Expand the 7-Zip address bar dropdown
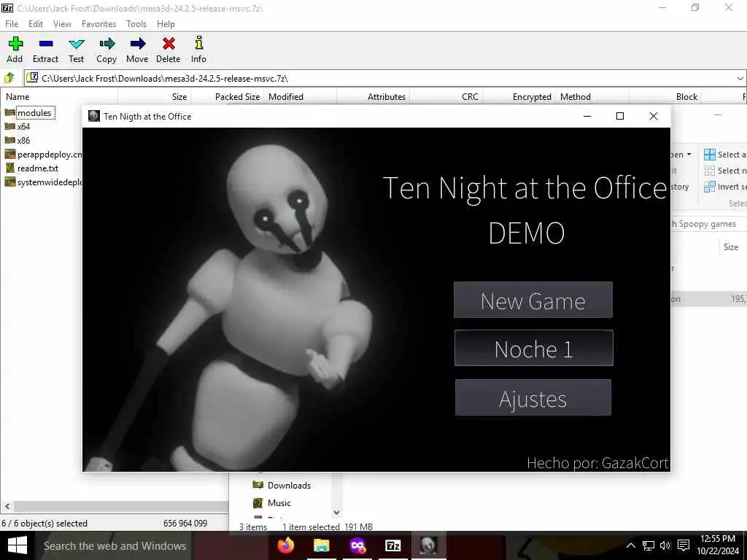Image resolution: width=747 pixels, height=560 pixels. coord(740,78)
